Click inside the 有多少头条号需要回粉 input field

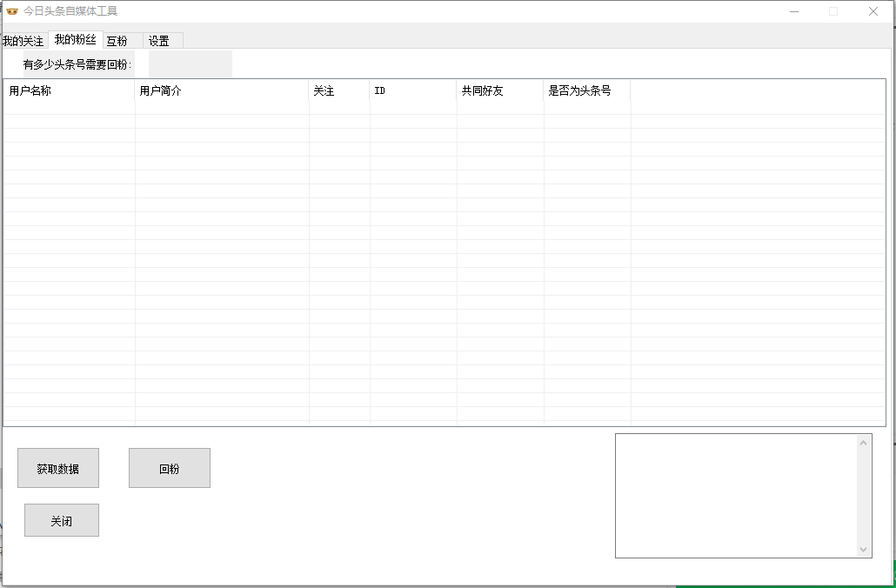point(190,63)
